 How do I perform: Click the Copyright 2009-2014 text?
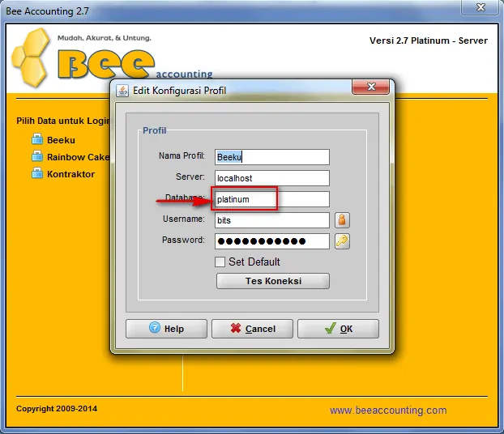pyautogui.click(x=57, y=409)
